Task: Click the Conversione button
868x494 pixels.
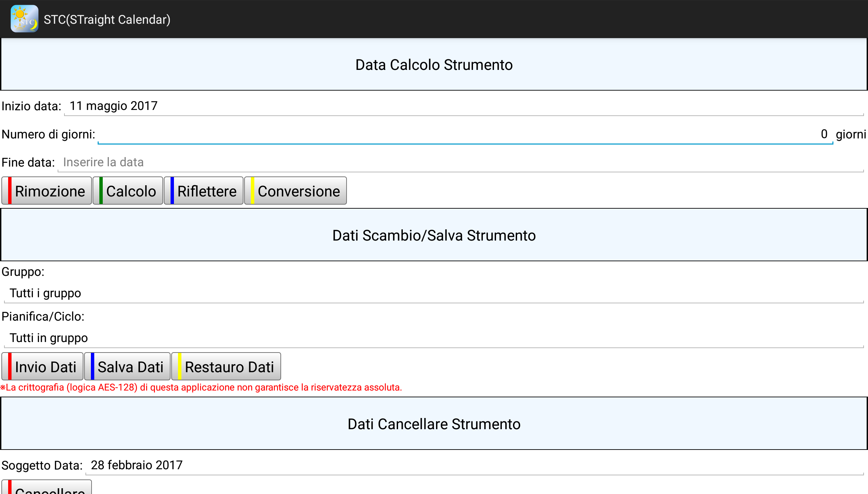Action: pos(295,191)
